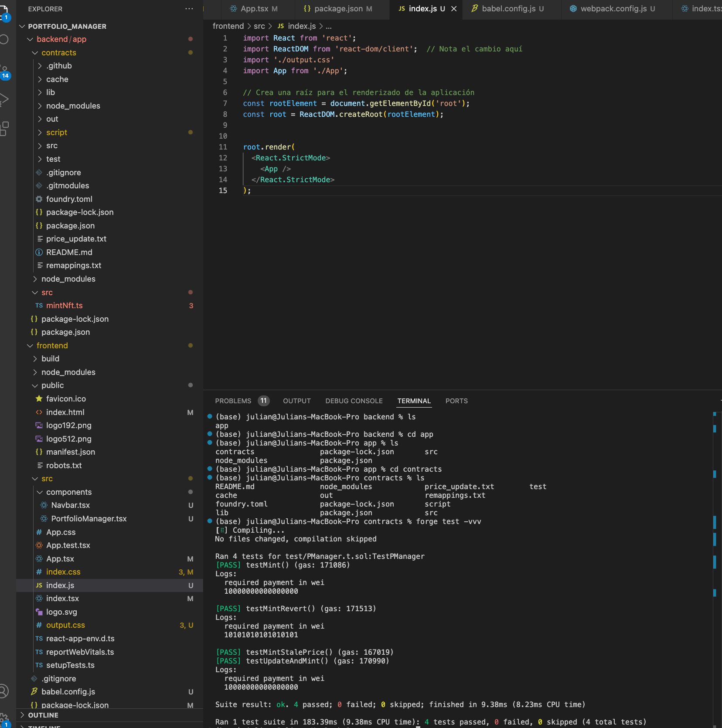Viewport: 722px width, 728px height.
Task: Click the App.test.tsx file icon
Action: coord(39,545)
